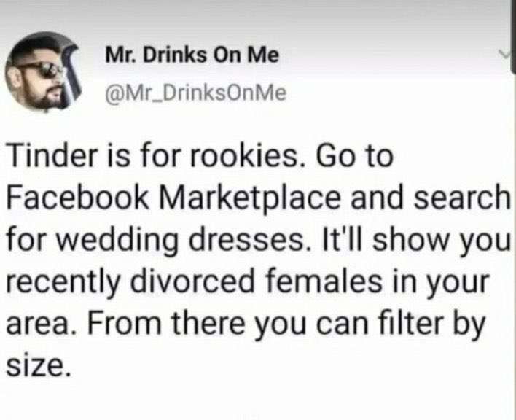Screen dimensions: 516x420
Task: Click the From there phrase
Action: click(156, 320)
